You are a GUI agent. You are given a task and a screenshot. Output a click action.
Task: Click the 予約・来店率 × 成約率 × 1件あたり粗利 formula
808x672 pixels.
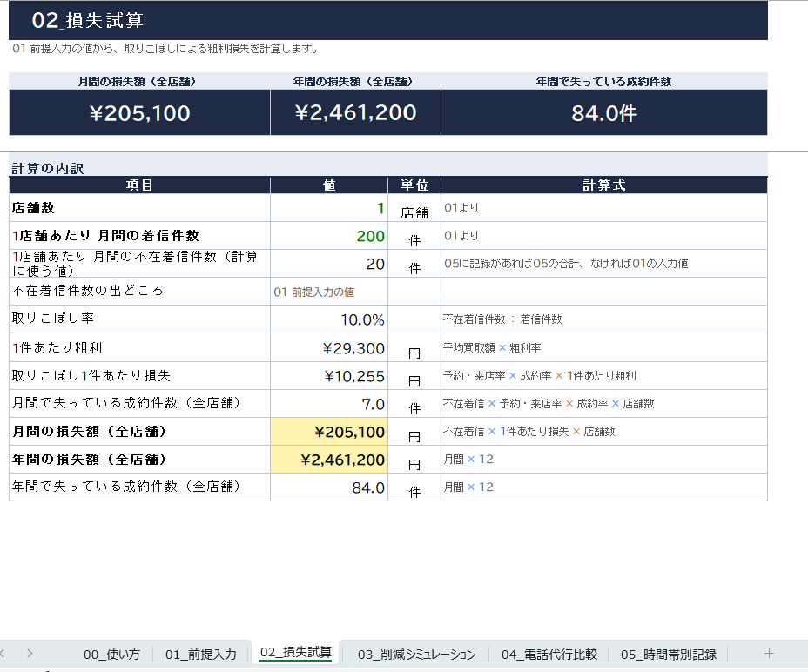pos(604,376)
